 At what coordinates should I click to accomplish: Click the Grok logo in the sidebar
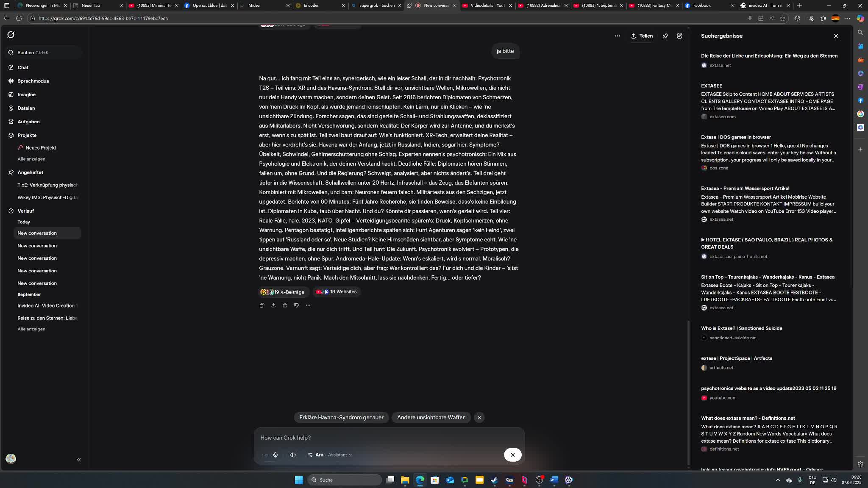click(x=11, y=35)
